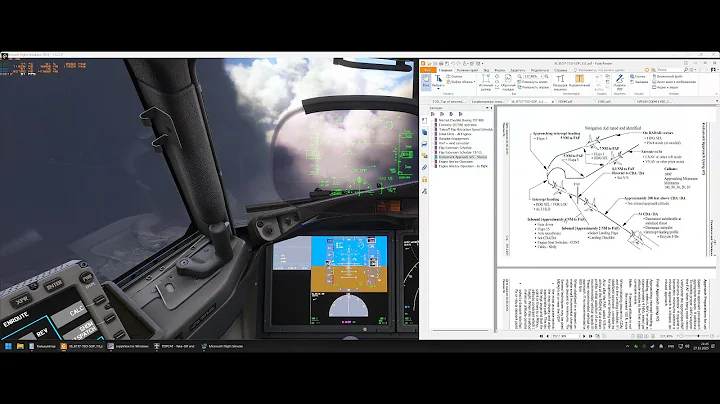
Task: Open the Layers panel icon in sidebar
Action: pyautogui.click(x=424, y=144)
